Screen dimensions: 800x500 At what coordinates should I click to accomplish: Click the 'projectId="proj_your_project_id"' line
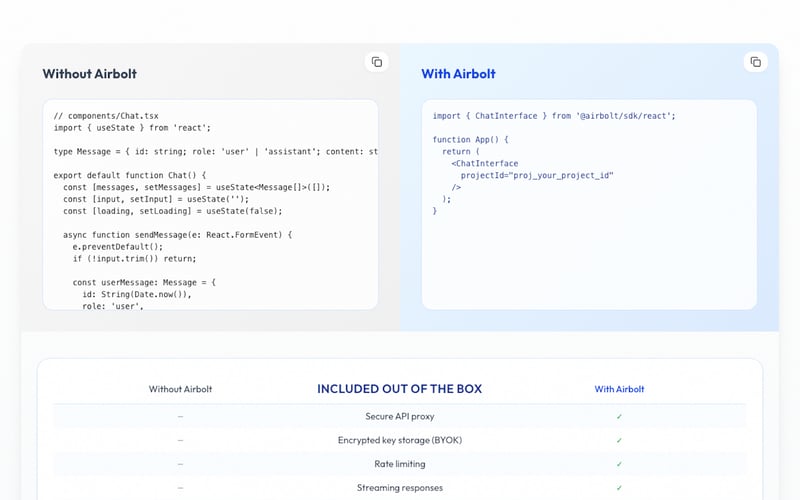537,175
